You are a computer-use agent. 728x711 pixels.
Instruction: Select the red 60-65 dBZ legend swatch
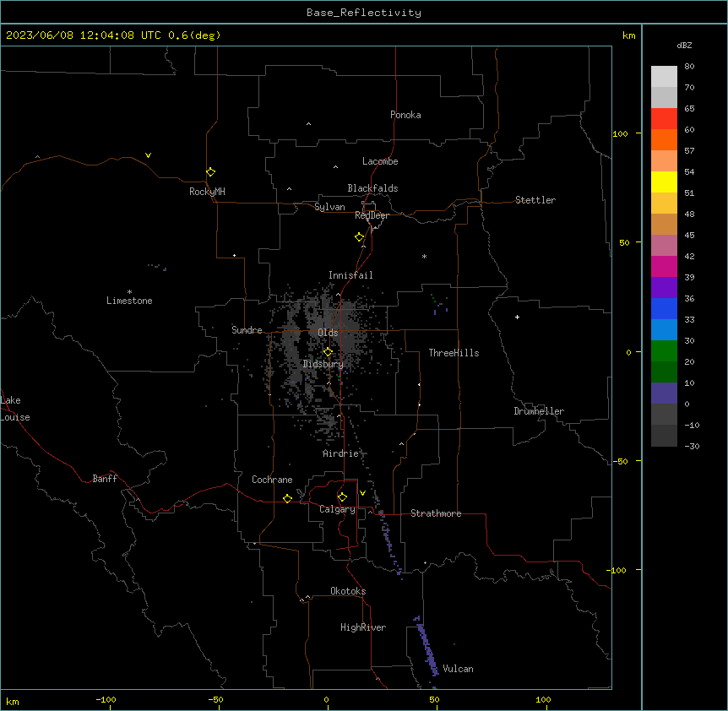pos(664,119)
